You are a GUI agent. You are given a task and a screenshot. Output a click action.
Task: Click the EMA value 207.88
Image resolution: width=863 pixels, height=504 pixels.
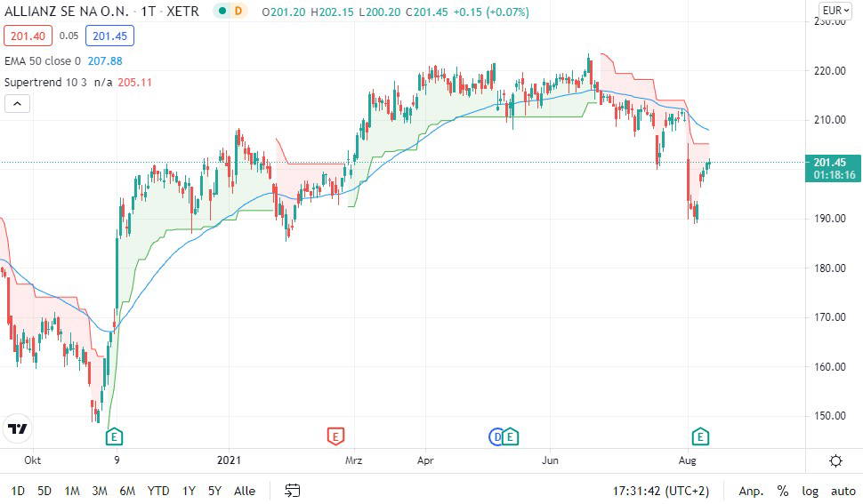(x=105, y=61)
